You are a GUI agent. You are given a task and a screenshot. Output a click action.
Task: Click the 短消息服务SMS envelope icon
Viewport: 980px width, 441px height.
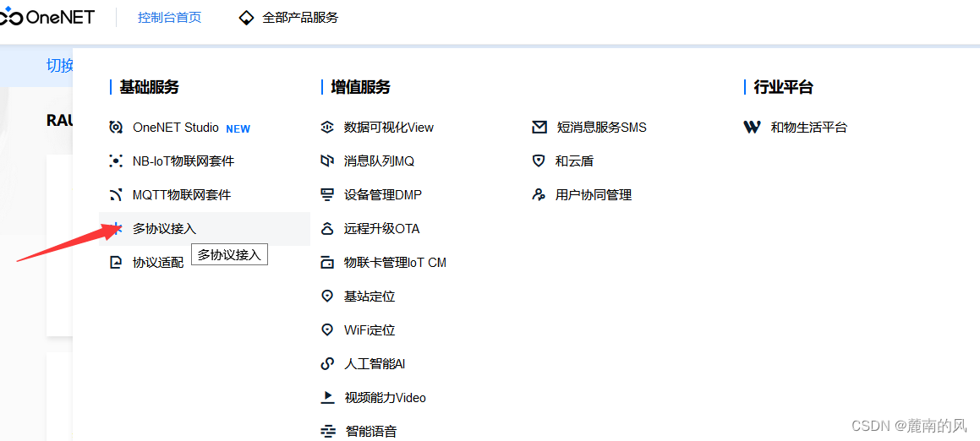539,128
